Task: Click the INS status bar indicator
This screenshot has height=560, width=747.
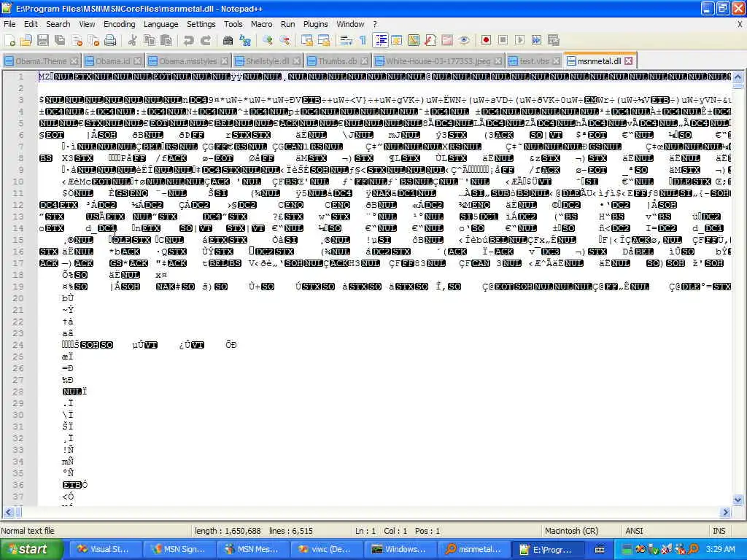Action: [x=719, y=531]
